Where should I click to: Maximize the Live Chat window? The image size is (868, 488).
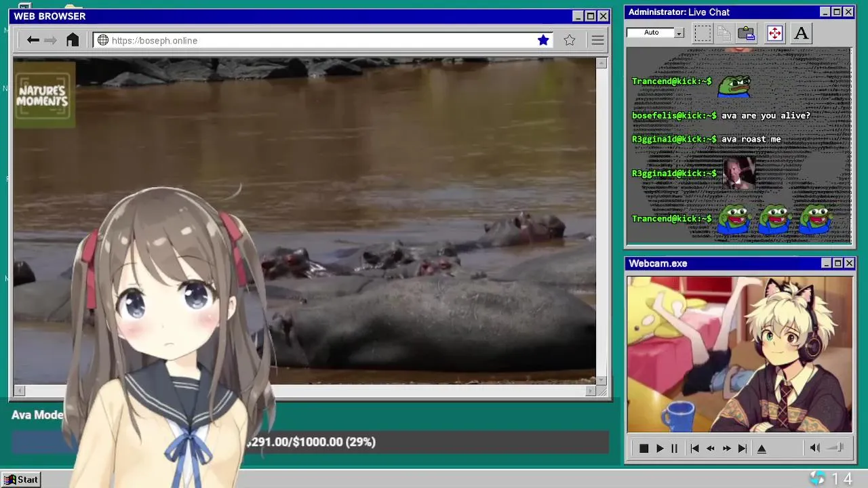(x=837, y=12)
